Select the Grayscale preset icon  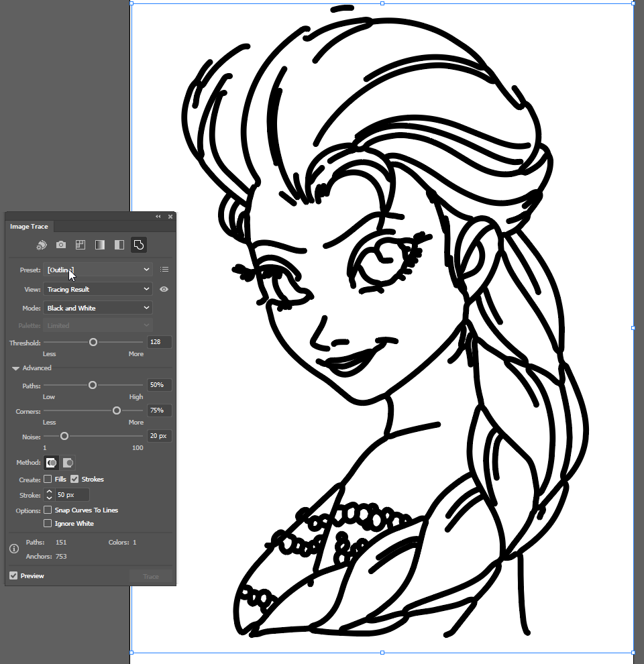pos(100,245)
